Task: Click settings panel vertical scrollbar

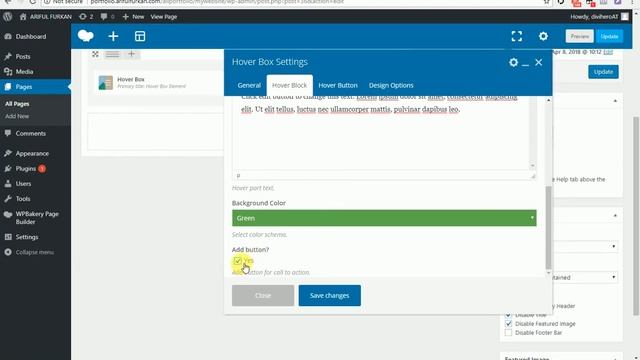Action: click(x=549, y=227)
